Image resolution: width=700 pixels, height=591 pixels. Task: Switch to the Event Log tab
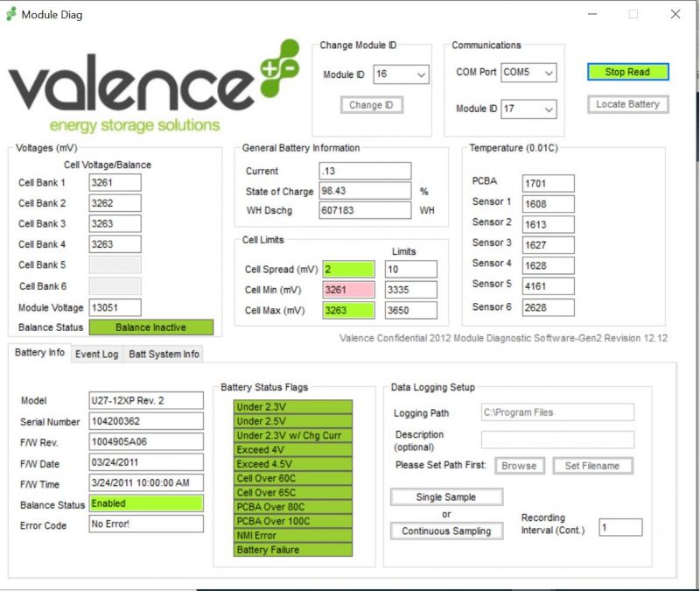point(96,355)
